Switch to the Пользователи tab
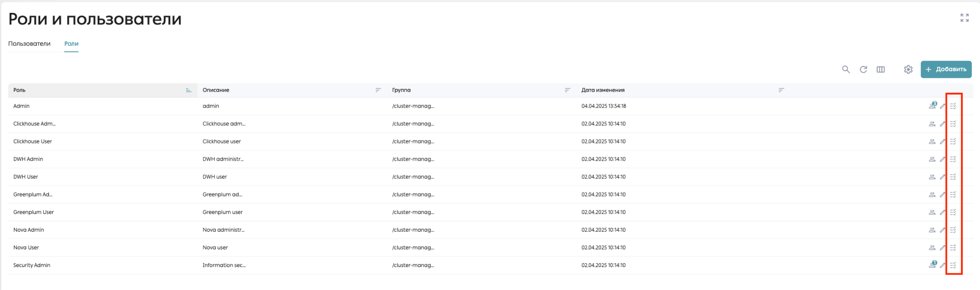The height and width of the screenshot is (290, 980). pyautogui.click(x=29, y=43)
